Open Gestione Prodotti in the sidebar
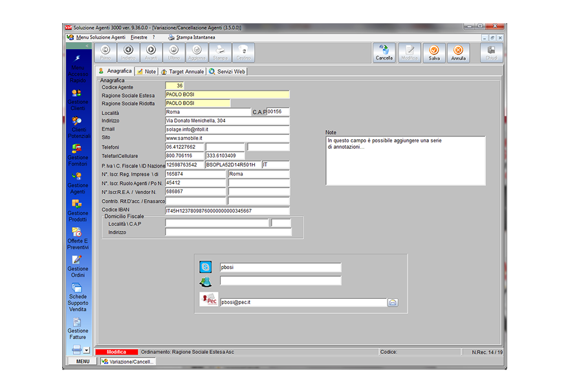Screen dimensions: 568x392 tap(78, 209)
